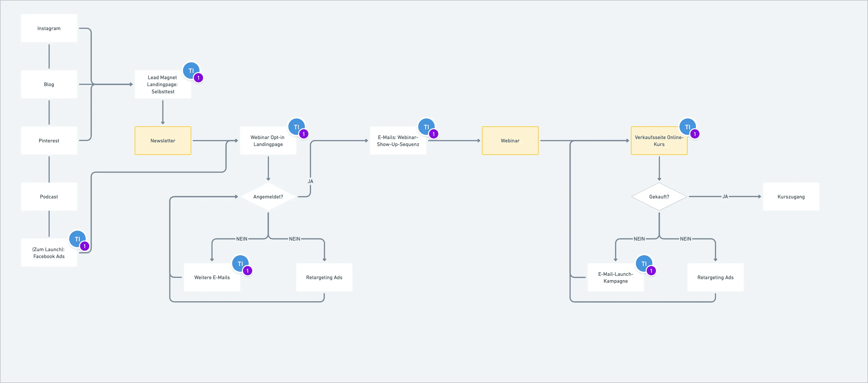Click NEIN label toward Retargeting Ads under Gekauft?

coord(685,239)
